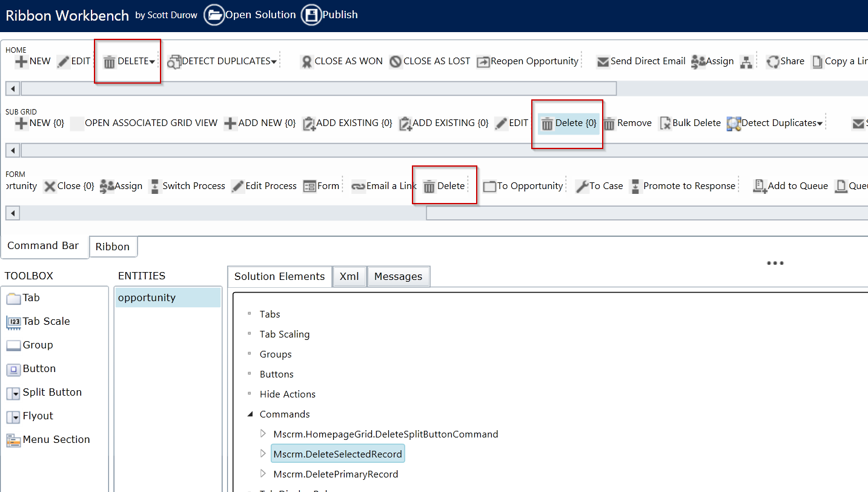This screenshot has height=492, width=868.
Task: Expand the Mscrm.DeleteSelectedRecord node
Action: point(263,454)
